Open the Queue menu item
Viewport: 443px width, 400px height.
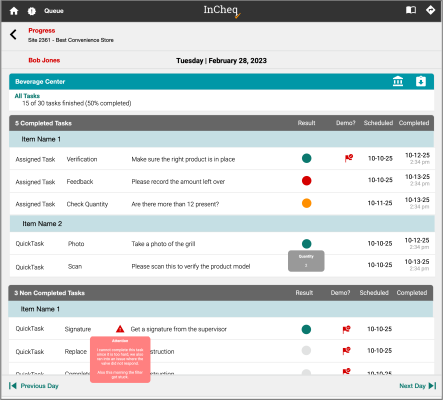tap(54, 11)
